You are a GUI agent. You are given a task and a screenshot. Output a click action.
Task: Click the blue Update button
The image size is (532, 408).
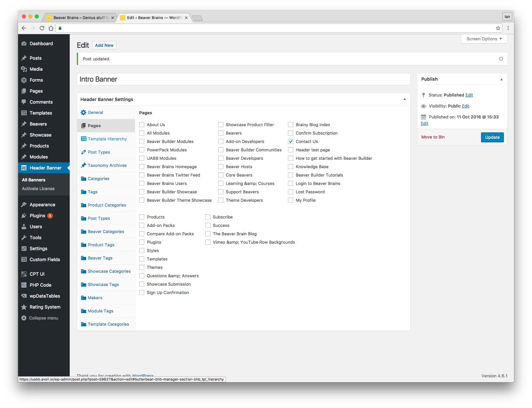[492, 137]
